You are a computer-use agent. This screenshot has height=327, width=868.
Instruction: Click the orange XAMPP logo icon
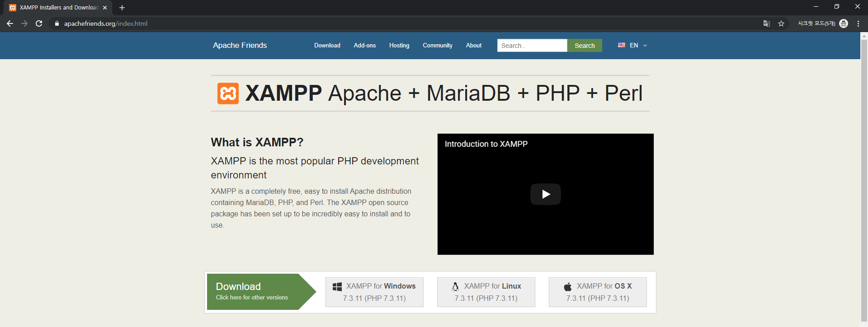point(228,93)
